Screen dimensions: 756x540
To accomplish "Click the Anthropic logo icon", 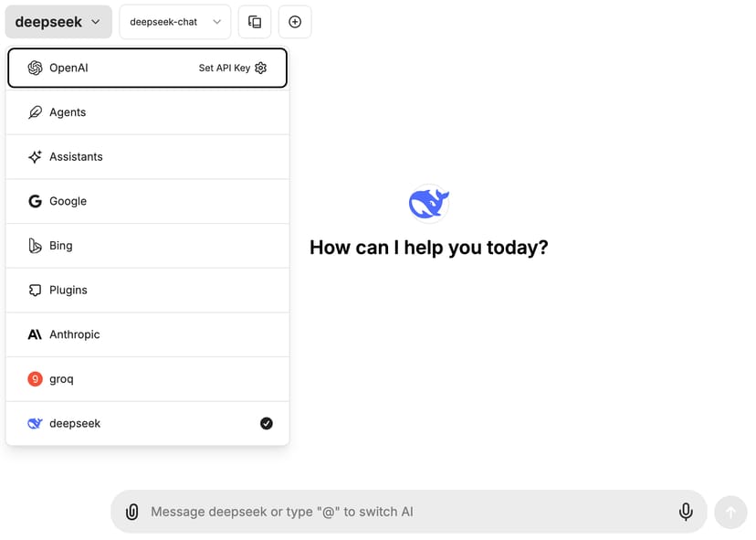I will 35,334.
